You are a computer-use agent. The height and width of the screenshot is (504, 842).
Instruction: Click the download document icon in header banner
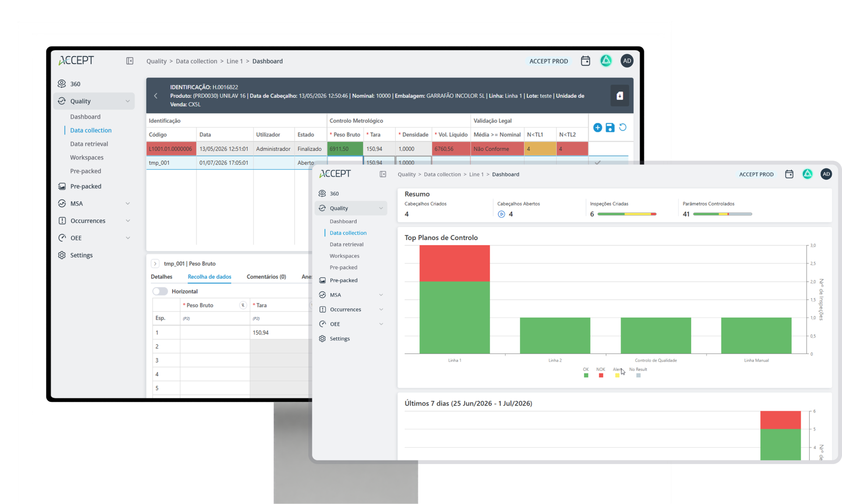coord(620,96)
